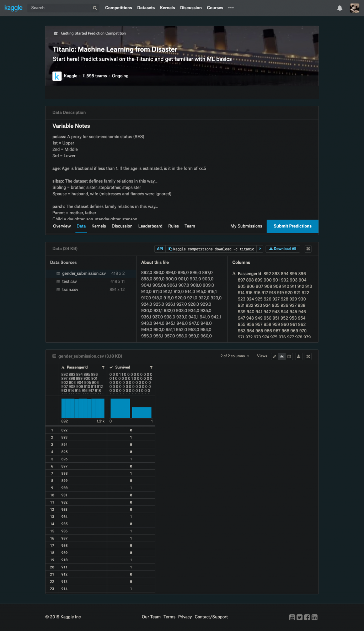This screenshot has height=631, width=364.
Task: Open the Contact/Support footer link
Action: pos(211,617)
